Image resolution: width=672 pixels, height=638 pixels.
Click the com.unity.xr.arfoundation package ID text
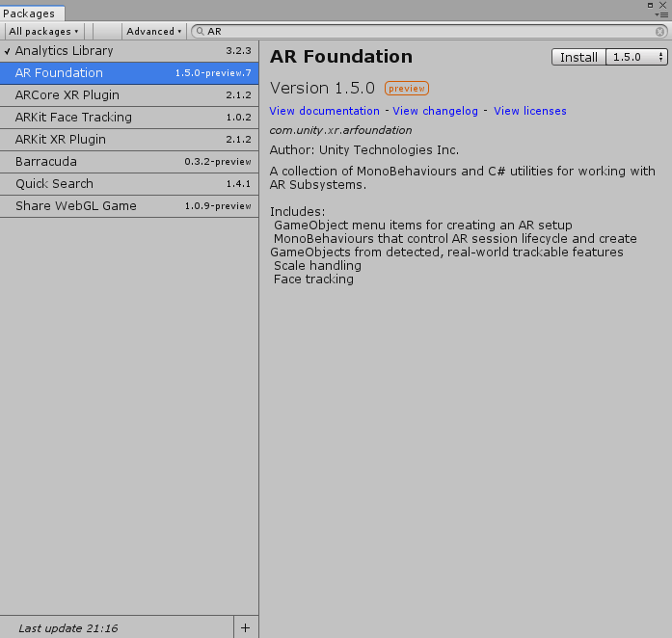(x=340, y=130)
